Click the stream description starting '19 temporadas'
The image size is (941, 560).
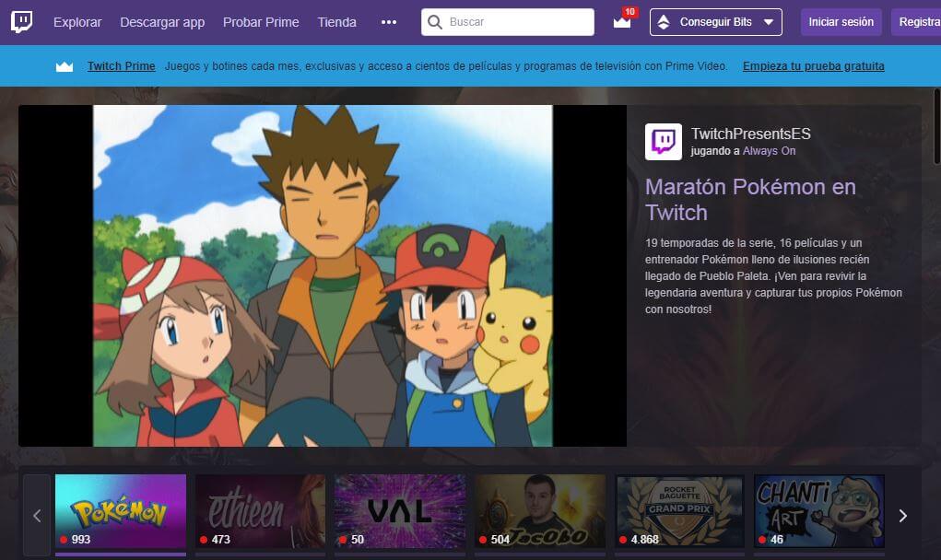(x=773, y=275)
